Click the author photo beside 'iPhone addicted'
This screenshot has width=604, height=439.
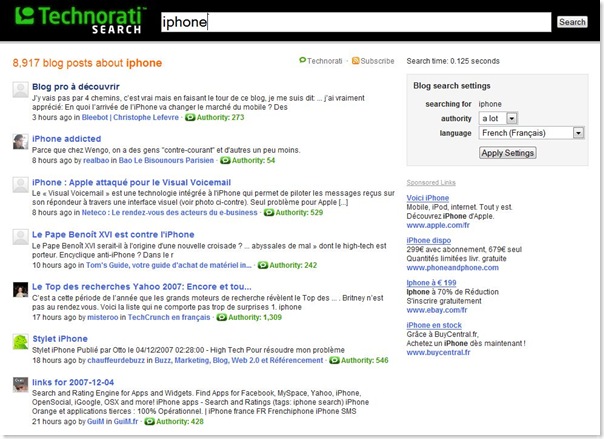point(20,142)
